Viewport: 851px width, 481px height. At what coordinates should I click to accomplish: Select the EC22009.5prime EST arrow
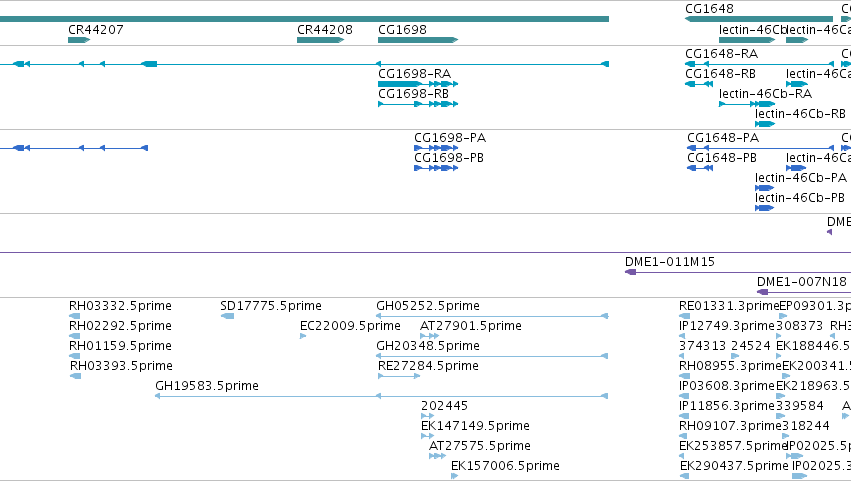303,336
